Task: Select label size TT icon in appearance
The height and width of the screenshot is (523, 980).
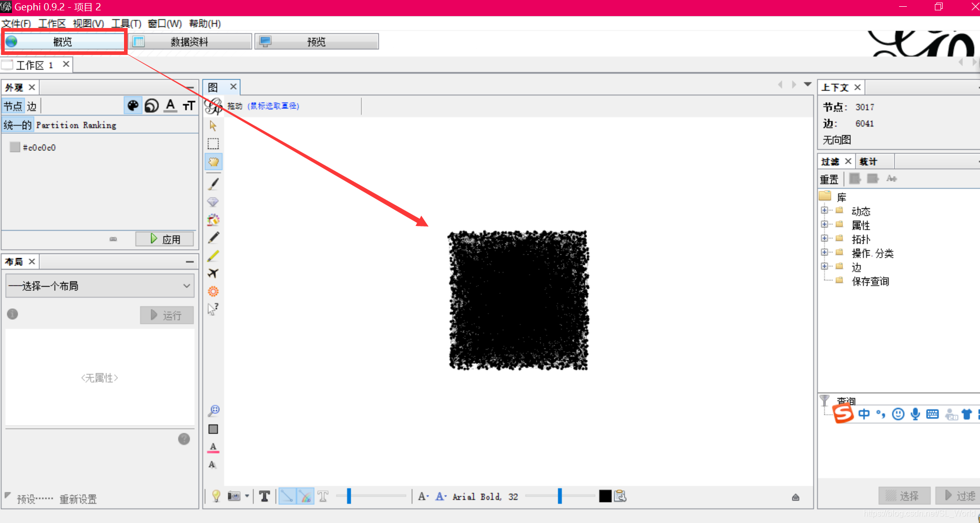Action: tap(189, 106)
